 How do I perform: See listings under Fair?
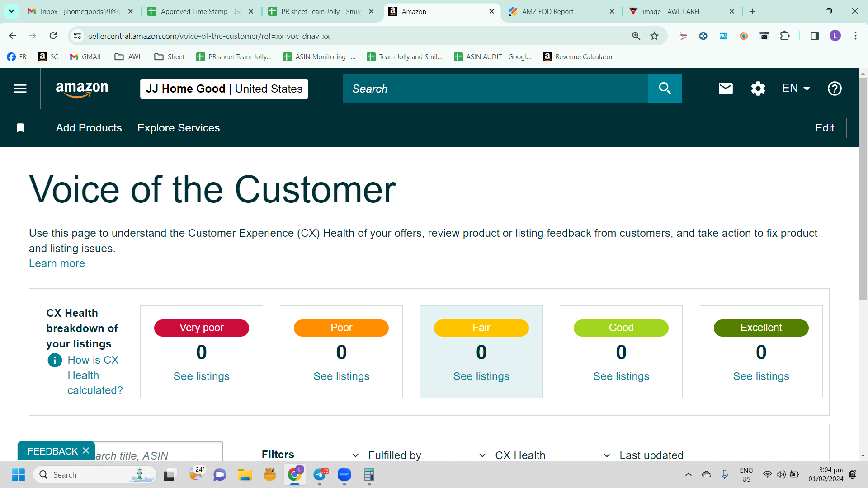481,376
